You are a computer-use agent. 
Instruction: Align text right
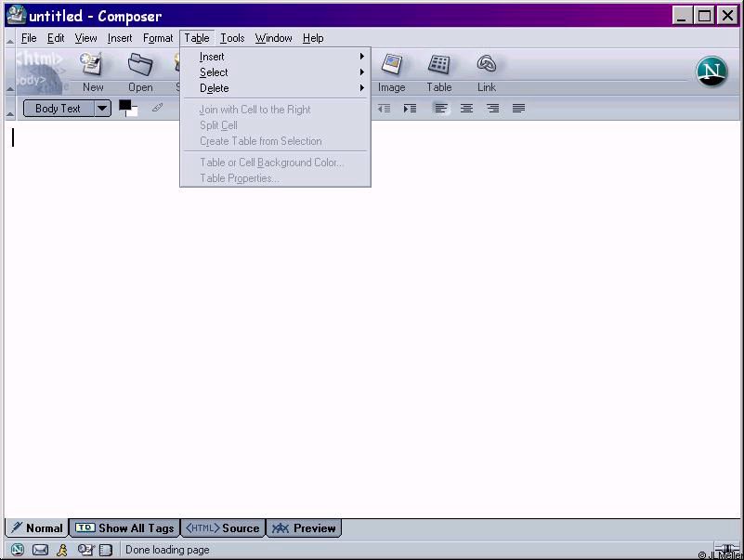(493, 109)
